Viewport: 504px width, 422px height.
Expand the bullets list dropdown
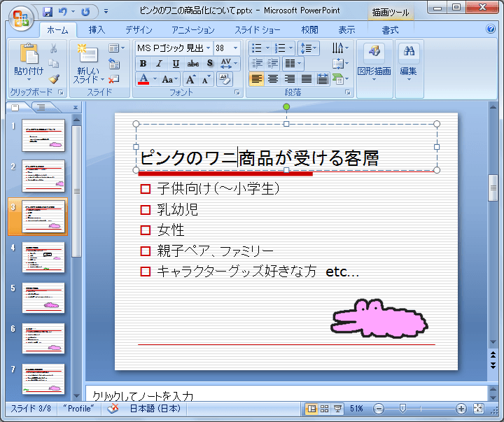click(x=267, y=48)
